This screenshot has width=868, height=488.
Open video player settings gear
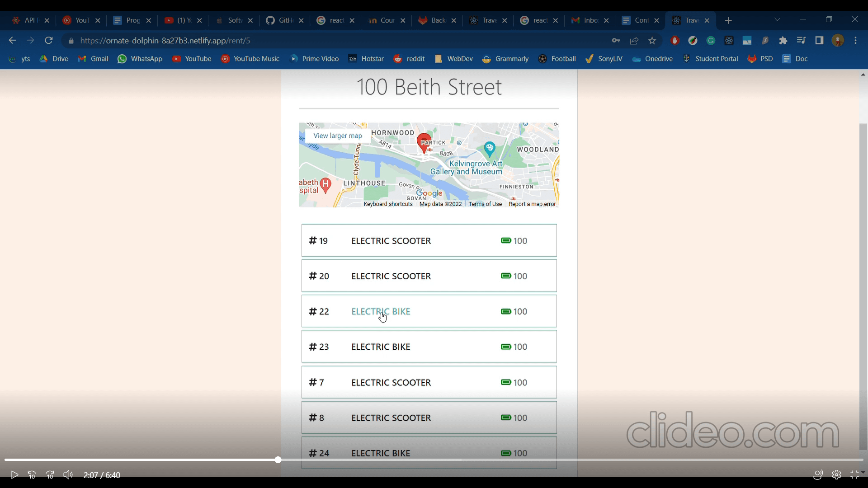pos(836,475)
